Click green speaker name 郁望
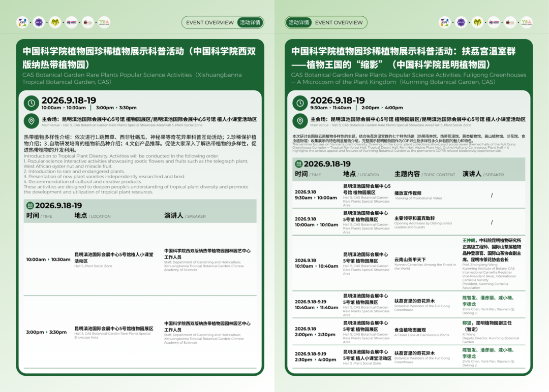The height and width of the screenshot is (392, 549). pyautogui.click(x=467, y=323)
